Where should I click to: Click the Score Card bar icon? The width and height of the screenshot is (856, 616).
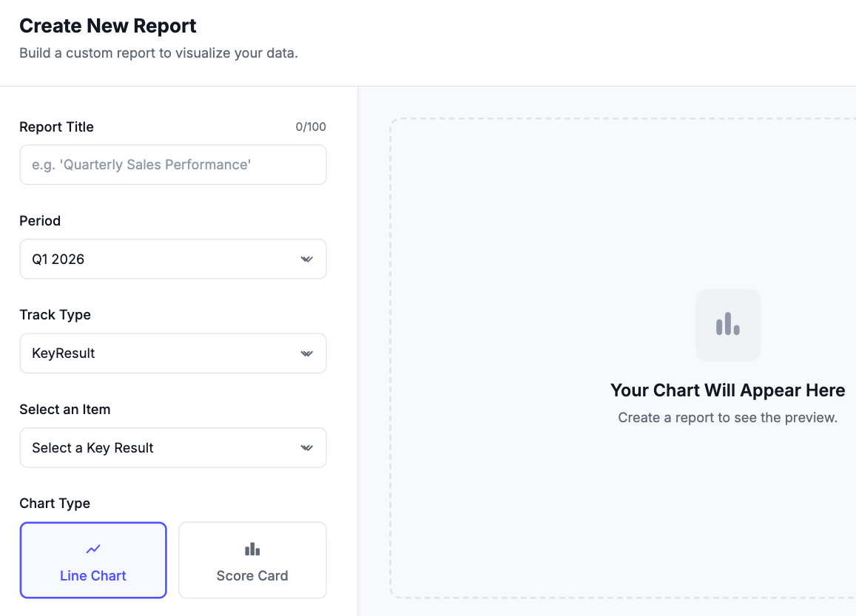pos(252,549)
